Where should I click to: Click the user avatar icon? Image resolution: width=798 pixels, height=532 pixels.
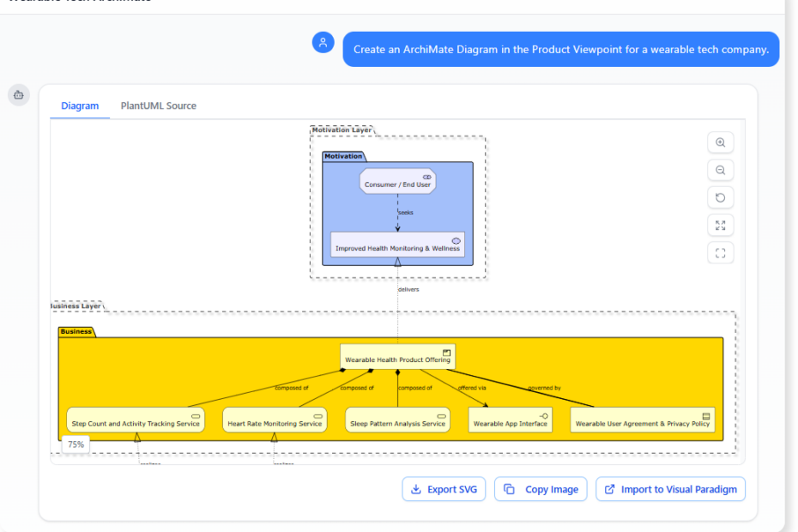323,43
